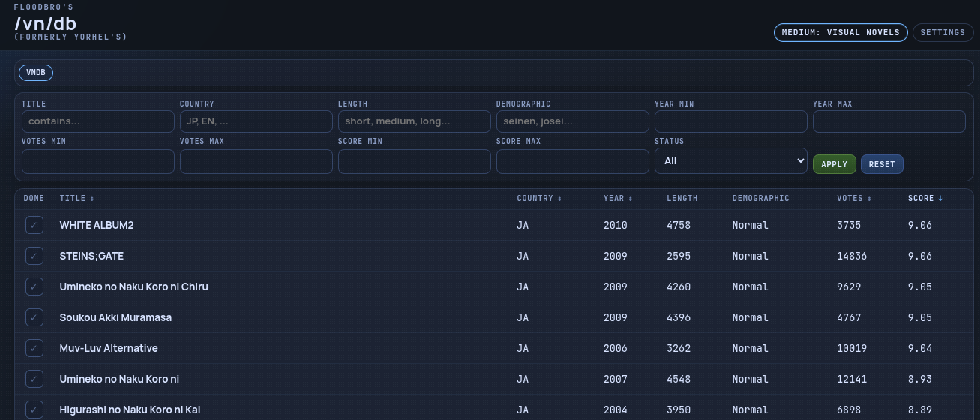Focus the Title contains field

point(98,121)
